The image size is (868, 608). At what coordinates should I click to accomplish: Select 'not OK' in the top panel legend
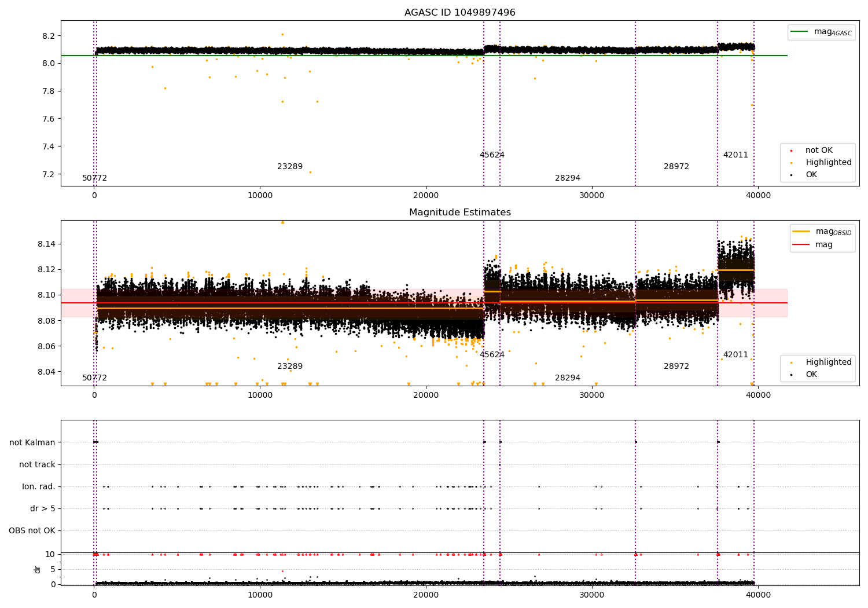[819, 151]
